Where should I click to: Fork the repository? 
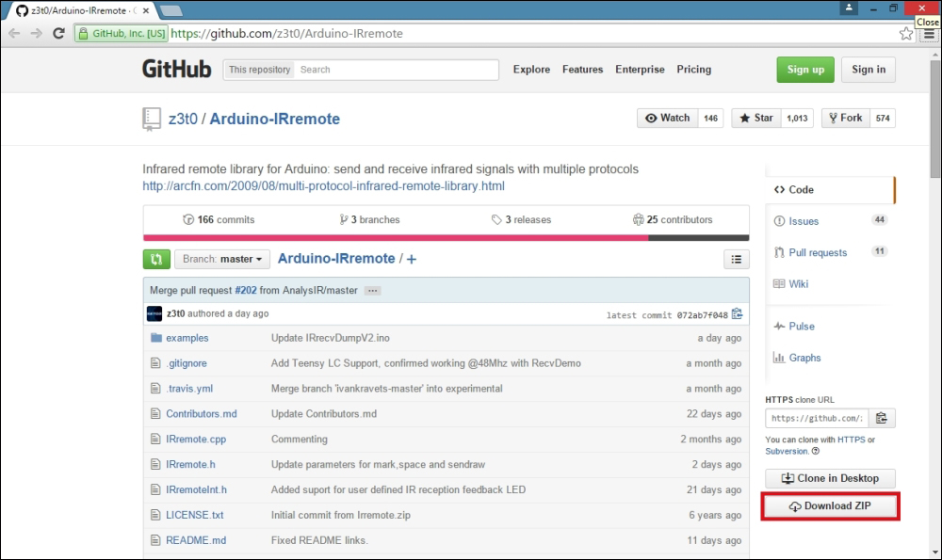click(x=846, y=119)
